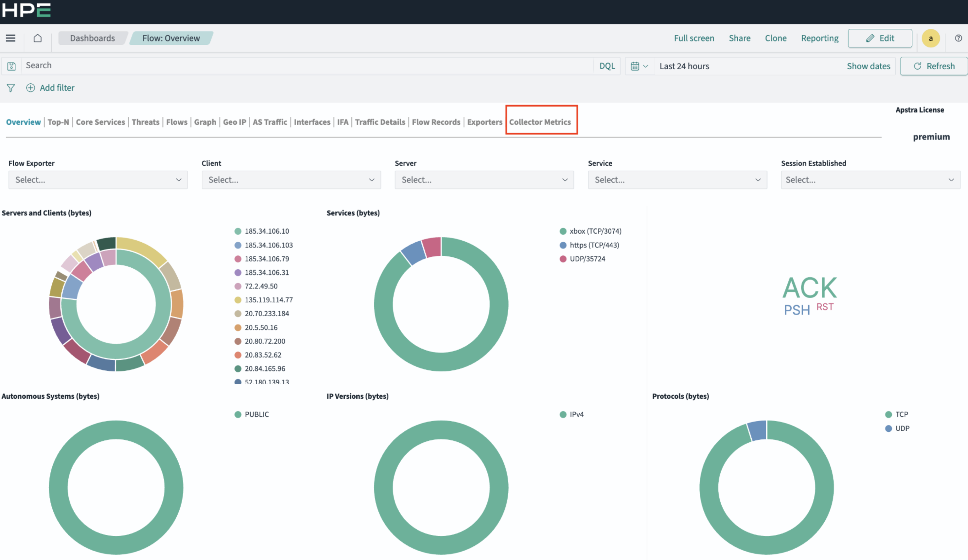The height and width of the screenshot is (560, 968).
Task: Click the Flow: Overview breadcrumb
Action: pyautogui.click(x=171, y=38)
